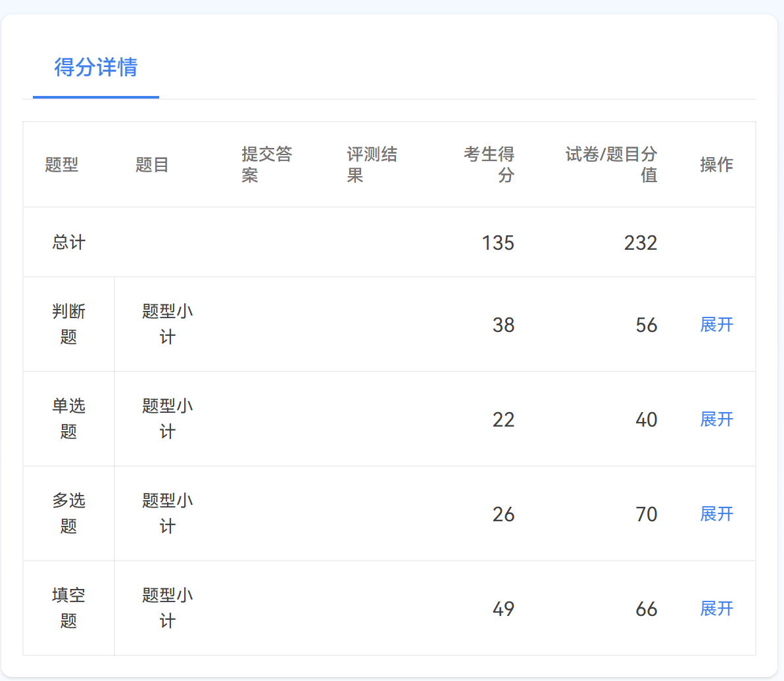Click the 判断题 question type cell
This screenshot has width=784, height=681.
pos(69,324)
